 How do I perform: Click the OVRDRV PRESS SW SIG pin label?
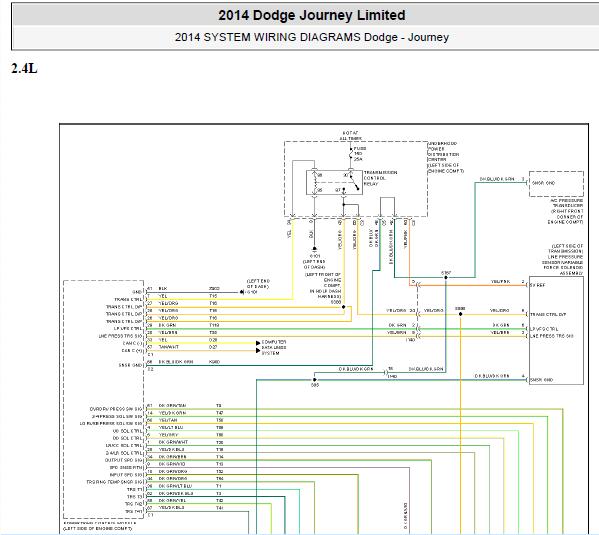(115, 409)
